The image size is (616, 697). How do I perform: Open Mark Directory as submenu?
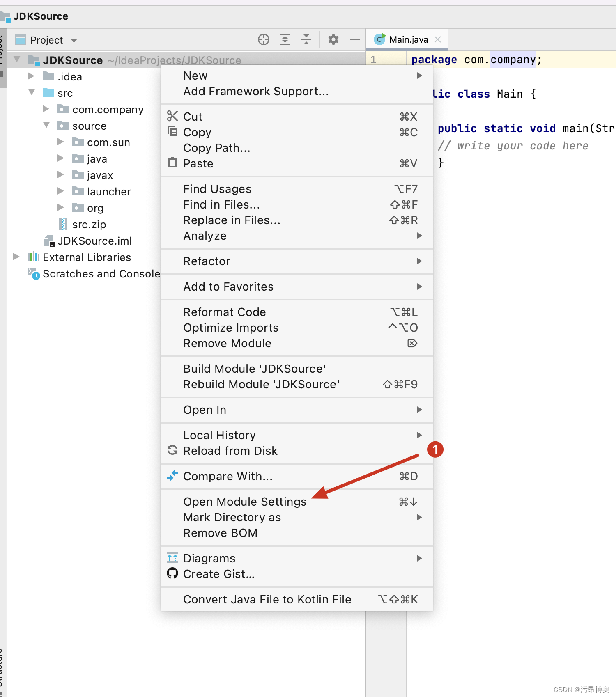point(297,517)
